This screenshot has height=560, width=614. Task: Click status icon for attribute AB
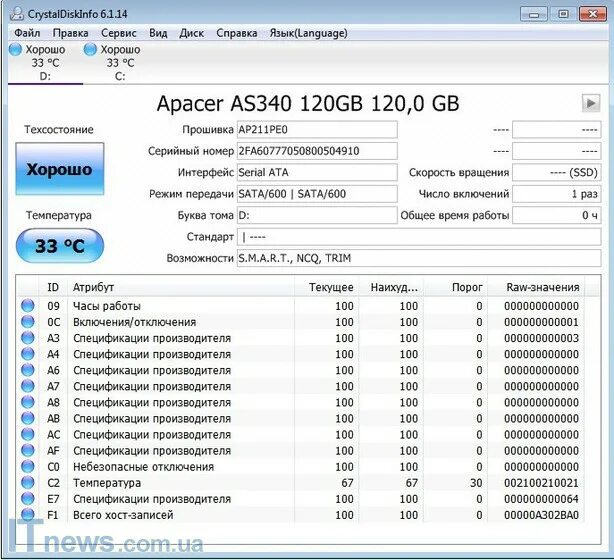click(x=27, y=418)
